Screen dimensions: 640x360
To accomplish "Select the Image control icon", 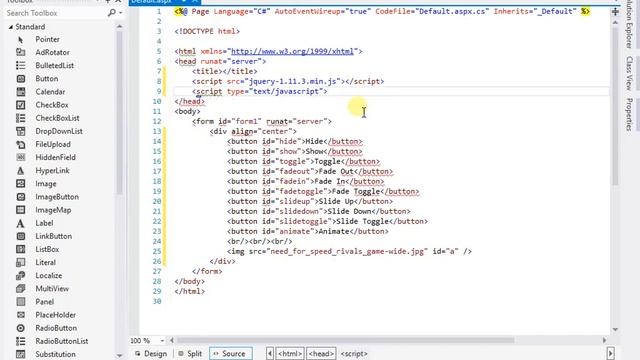I will (x=20, y=184).
